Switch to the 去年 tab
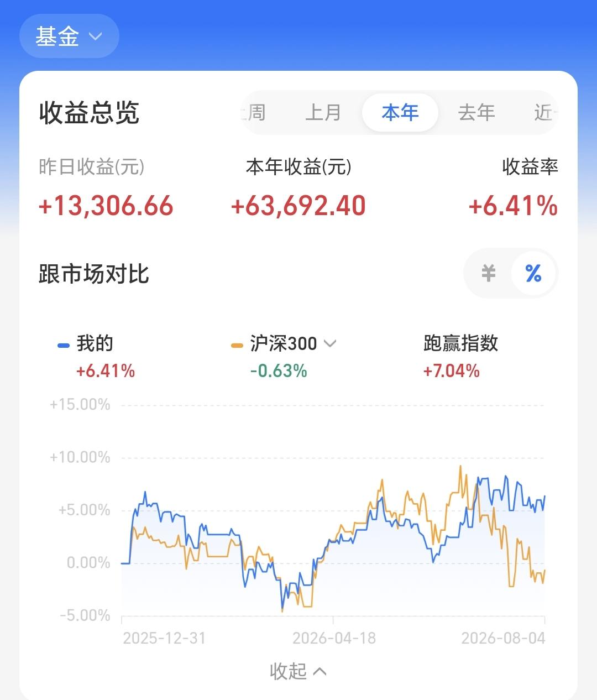This screenshot has height=700, width=597. pyautogui.click(x=476, y=113)
